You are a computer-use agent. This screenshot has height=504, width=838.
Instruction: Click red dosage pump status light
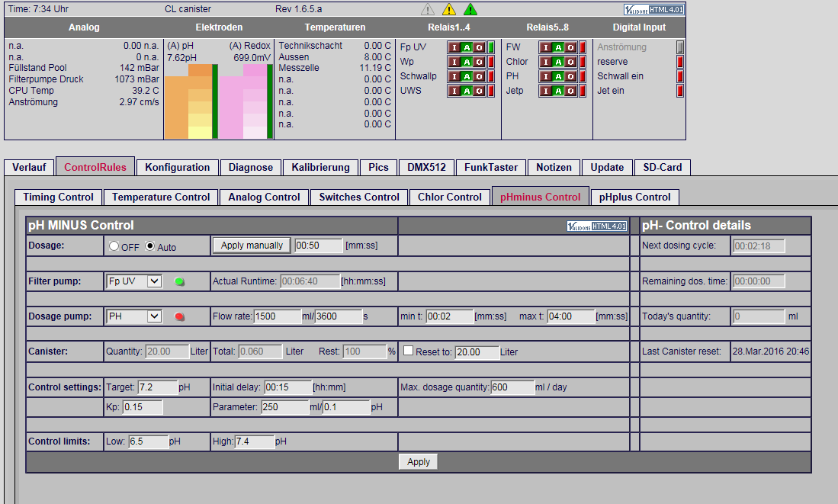tap(180, 317)
